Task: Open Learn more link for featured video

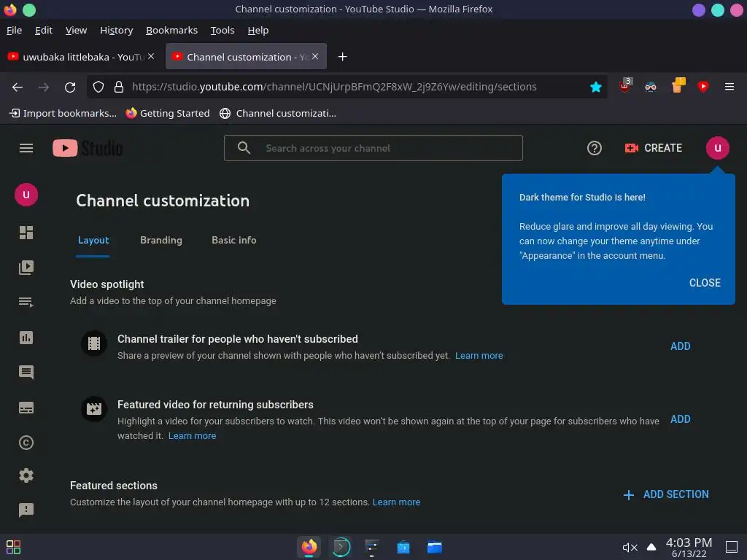Action: (x=192, y=436)
